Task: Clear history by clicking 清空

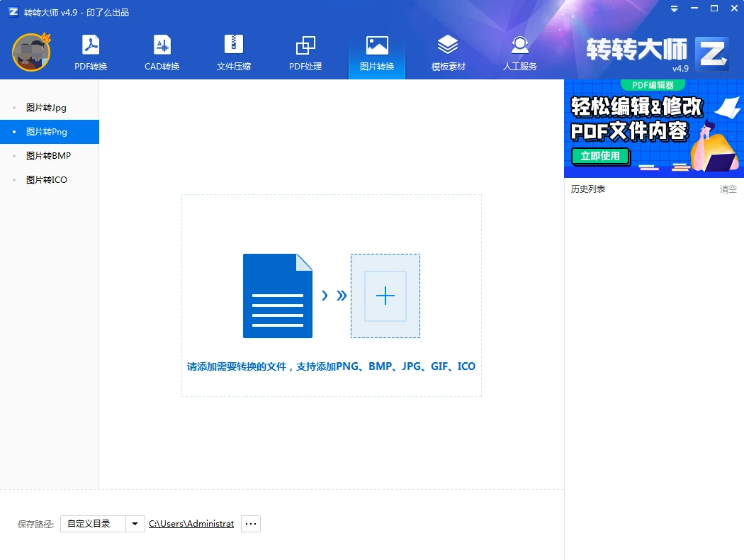Action: [x=728, y=189]
